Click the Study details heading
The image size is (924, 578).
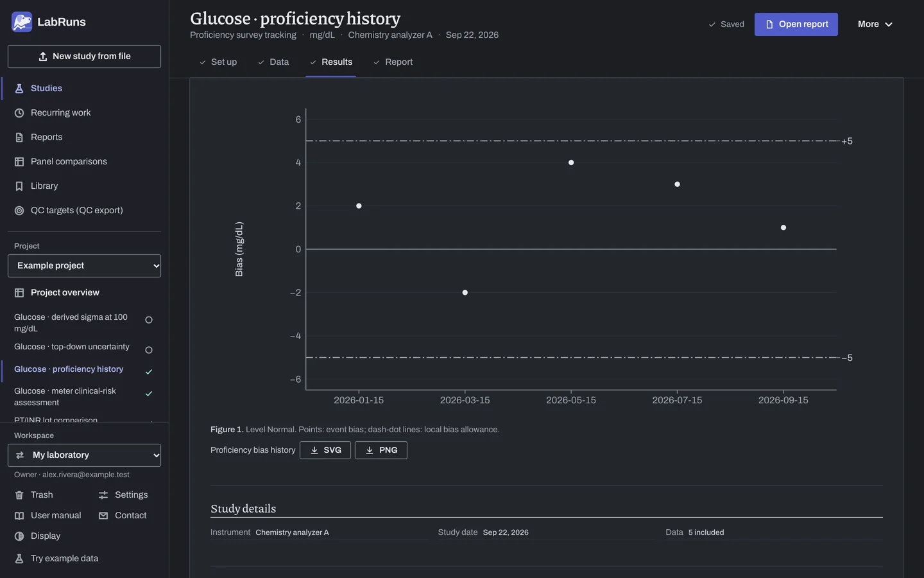pyautogui.click(x=243, y=509)
